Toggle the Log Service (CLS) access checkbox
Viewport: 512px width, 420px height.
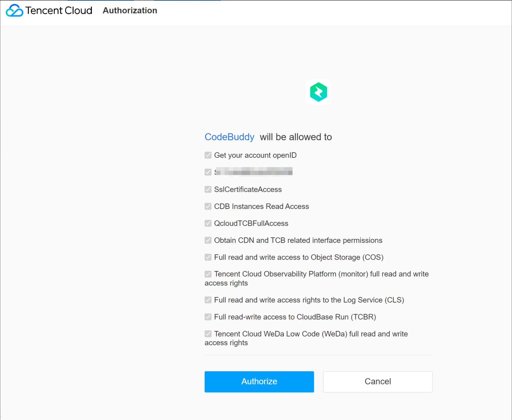point(208,300)
